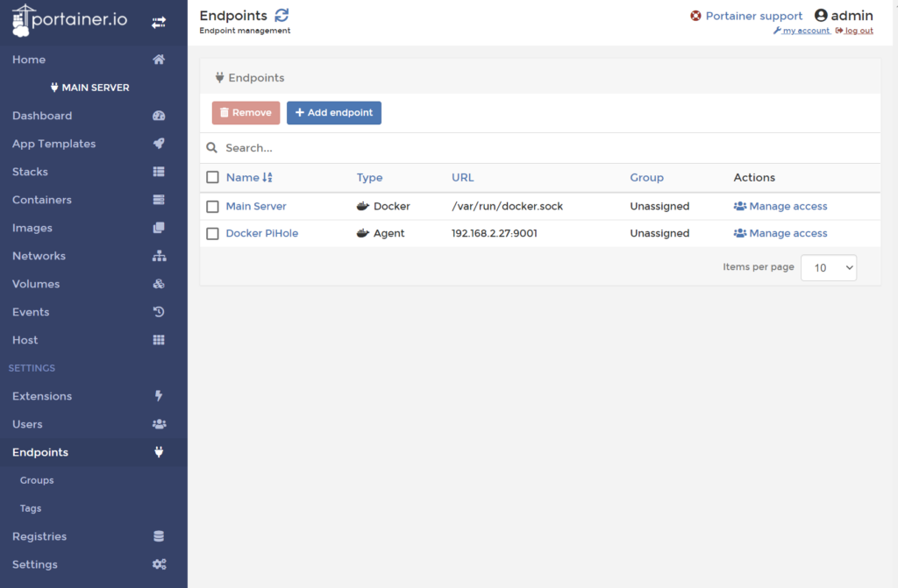Click the whale icon in Docker PiHole row
Screen dimensions: 898x588
(x=362, y=233)
